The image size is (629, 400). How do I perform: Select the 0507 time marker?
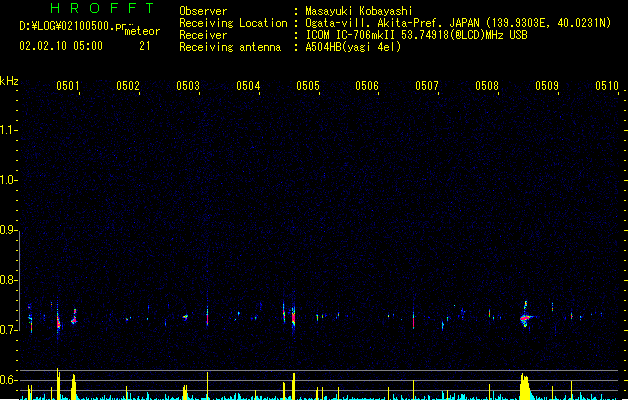(427, 86)
